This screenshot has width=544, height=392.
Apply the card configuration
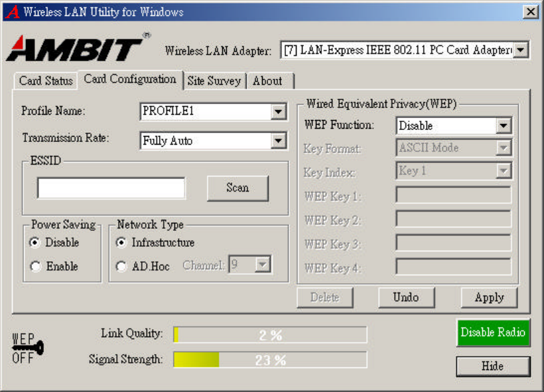489,297
